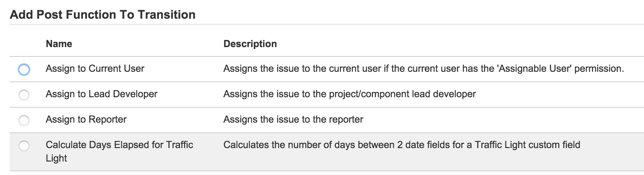Click the 'Assign to Current User' name label
The width and height of the screenshot is (644, 175).
pyautogui.click(x=95, y=69)
